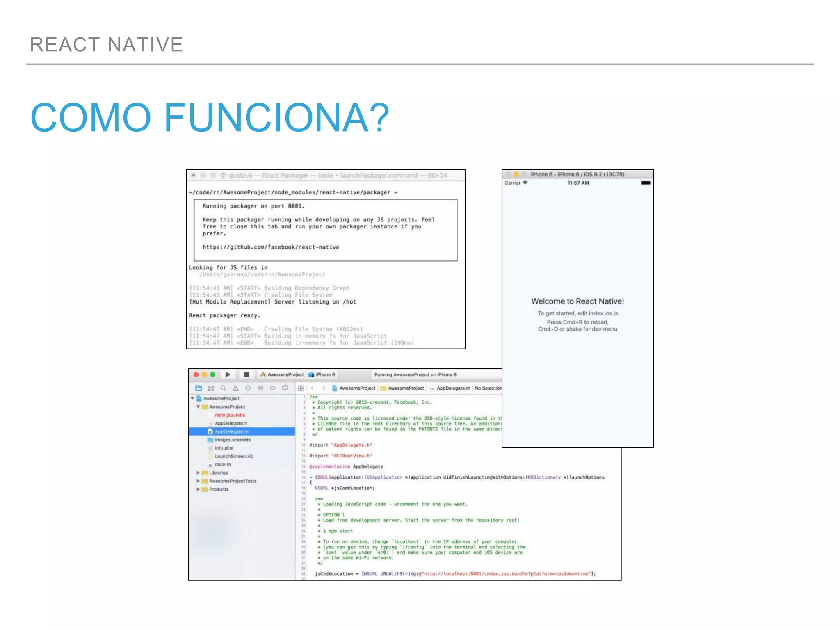Open the Project navigator folder icon
Screen dimensions: 840x630
[x=199, y=388]
